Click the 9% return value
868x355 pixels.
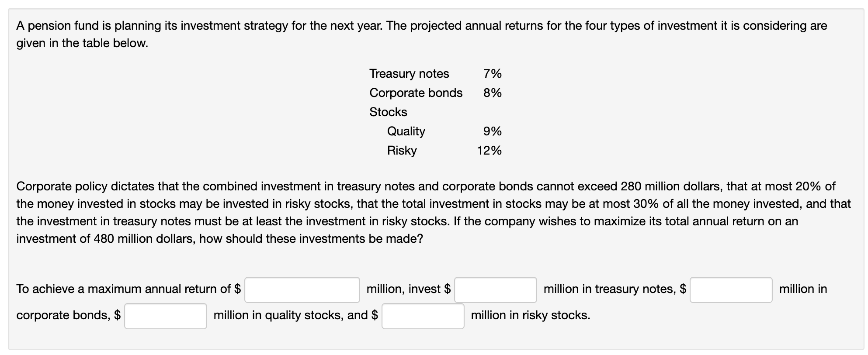(493, 131)
